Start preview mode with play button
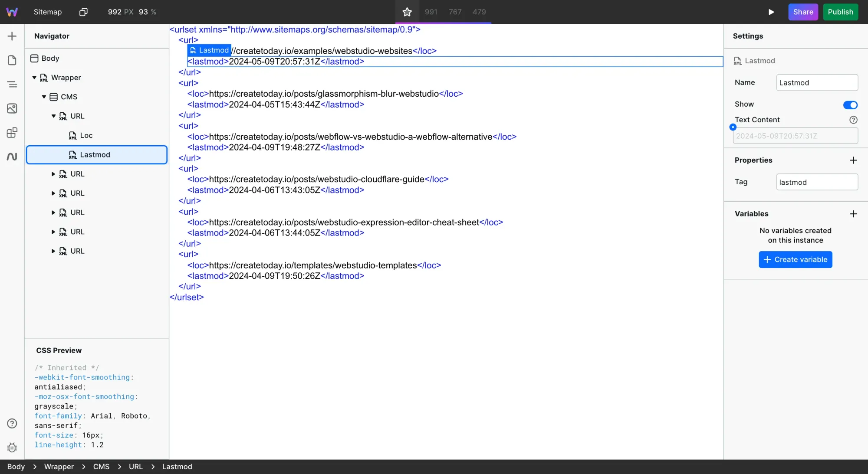868x474 pixels. [x=771, y=12]
